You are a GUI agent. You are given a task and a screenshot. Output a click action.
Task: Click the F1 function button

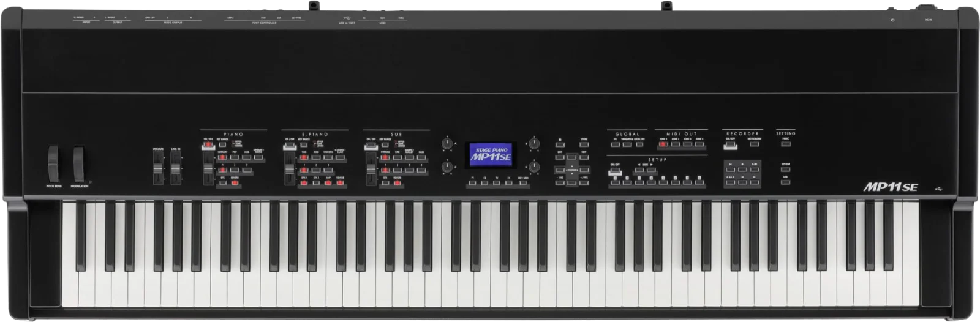473,183
